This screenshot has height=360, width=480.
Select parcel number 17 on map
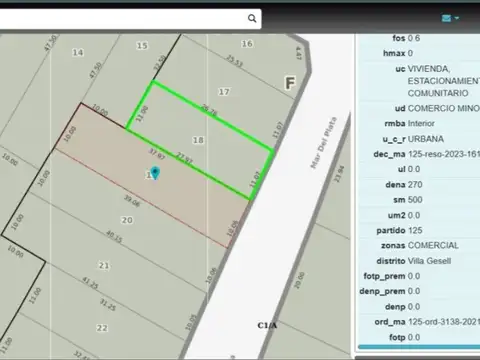(x=224, y=92)
